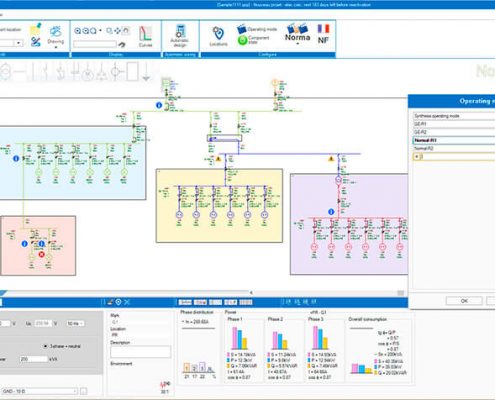This screenshot has height=400, width=495.
Task: Click the first zoom magnifier icon
Action: (x=78, y=31)
